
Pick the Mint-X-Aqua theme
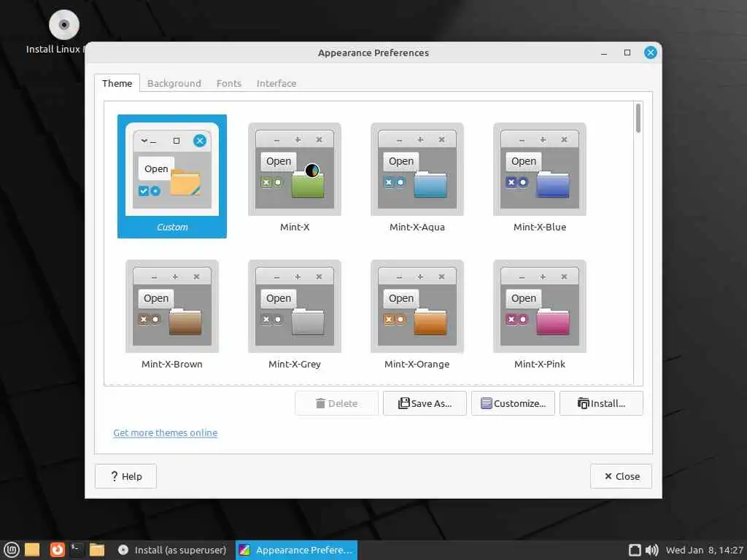417,177
